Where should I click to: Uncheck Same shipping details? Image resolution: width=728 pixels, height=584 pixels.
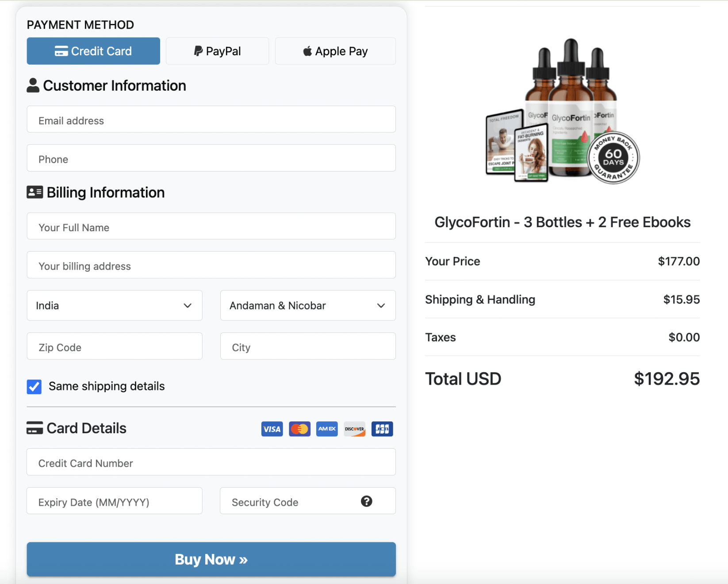pos(34,386)
